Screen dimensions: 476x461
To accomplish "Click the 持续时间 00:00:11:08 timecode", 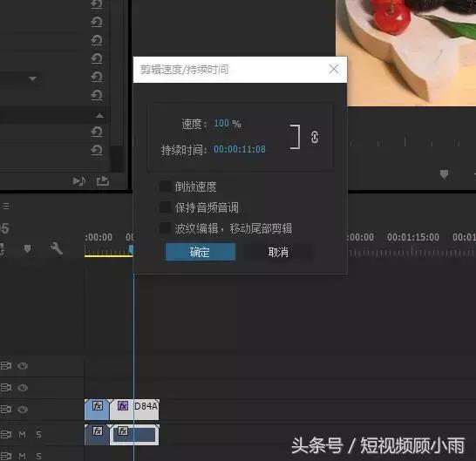I will 239,149.
